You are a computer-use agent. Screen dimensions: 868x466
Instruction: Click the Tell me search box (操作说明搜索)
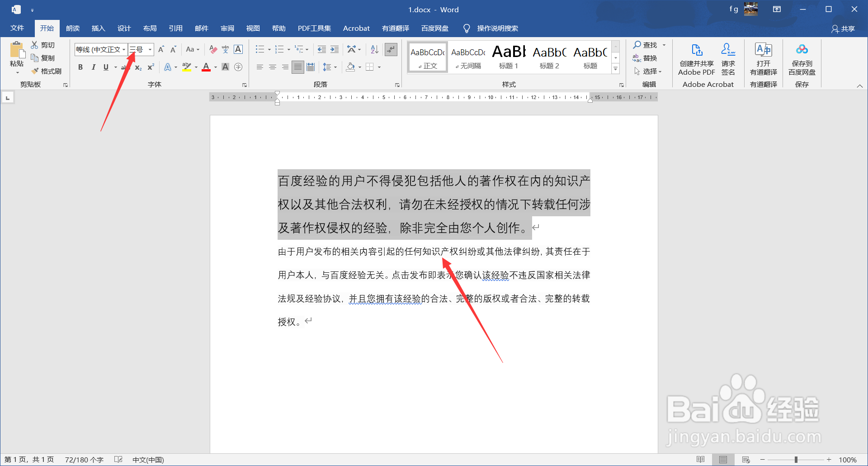[x=497, y=28]
